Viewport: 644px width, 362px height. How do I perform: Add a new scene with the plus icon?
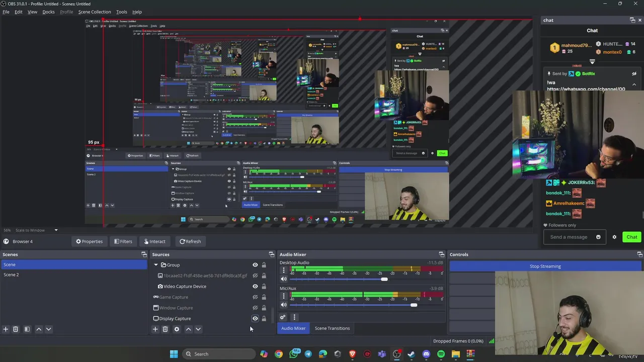[x=6, y=329]
